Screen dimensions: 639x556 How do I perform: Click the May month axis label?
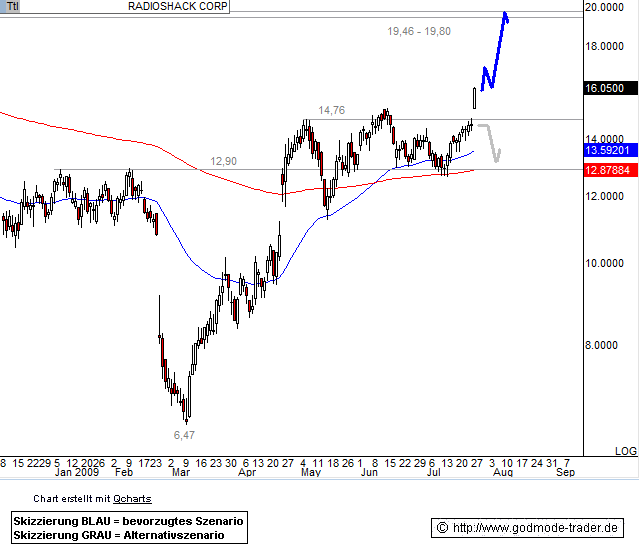point(311,472)
